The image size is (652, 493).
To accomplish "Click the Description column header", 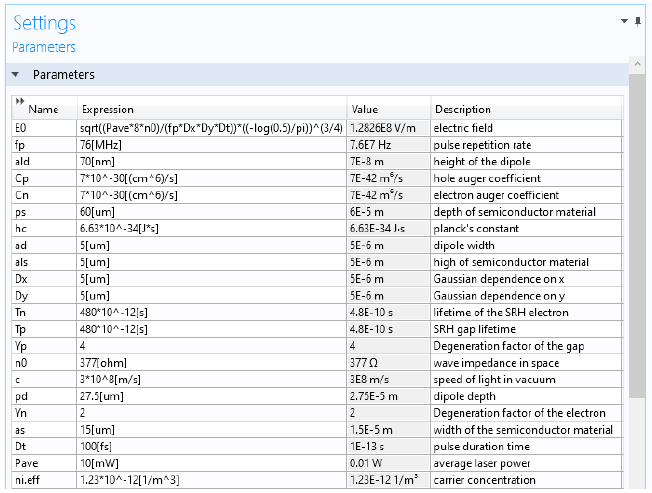I will [525, 109].
